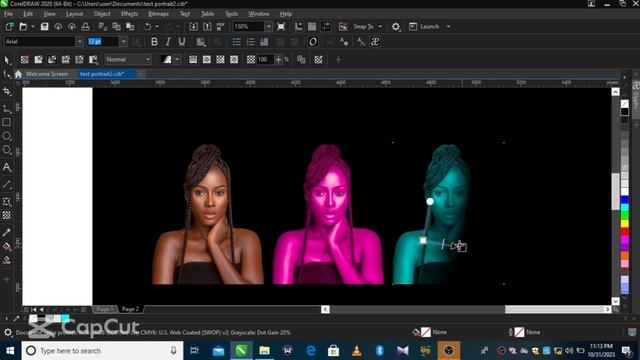
Task: Open the Object menu
Action: click(102, 14)
